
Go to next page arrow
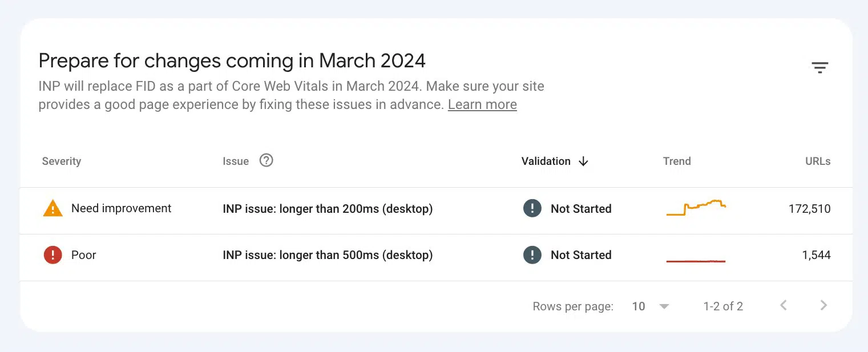pyautogui.click(x=823, y=306)
